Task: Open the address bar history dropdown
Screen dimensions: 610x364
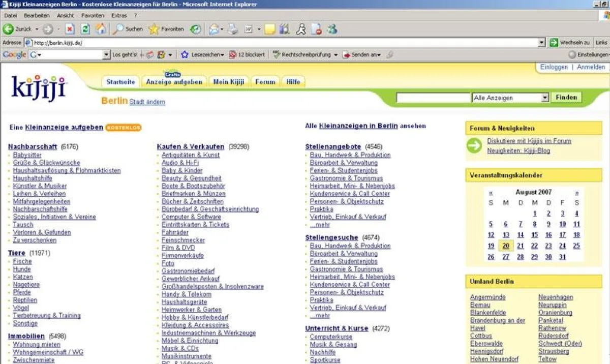Action: [x=541, y=43]
